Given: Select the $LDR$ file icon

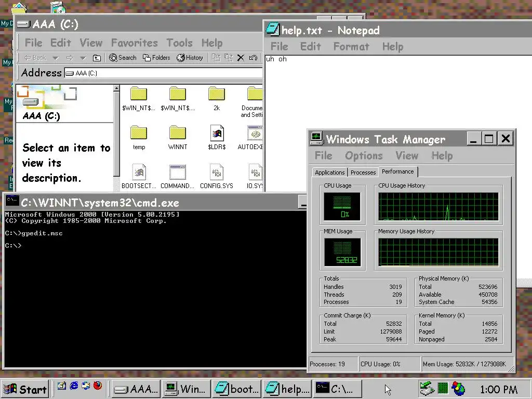Looking at the screenshot, I should tap(217, 133).
